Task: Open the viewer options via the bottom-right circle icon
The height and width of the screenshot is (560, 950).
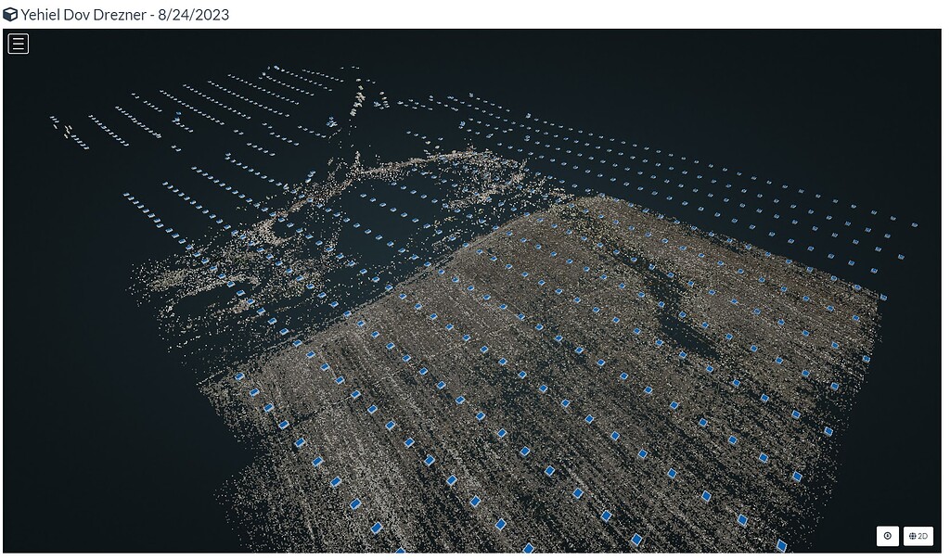Action: pos(887,536)
